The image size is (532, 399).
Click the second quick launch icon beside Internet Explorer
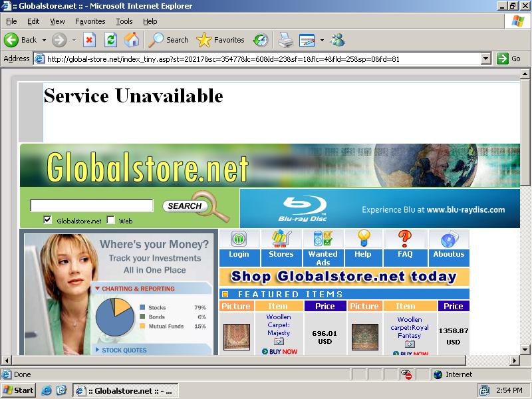coord(61,390)
